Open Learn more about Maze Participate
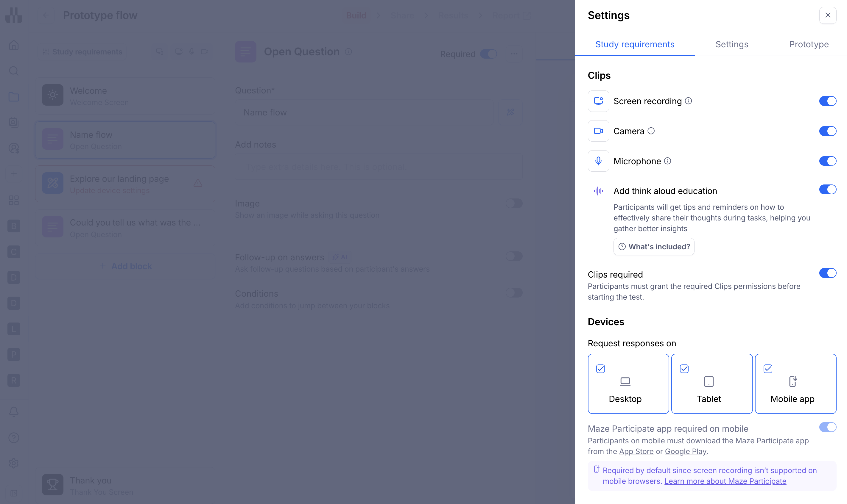This screenshot has width=847, height=504. tap(725, 481)
